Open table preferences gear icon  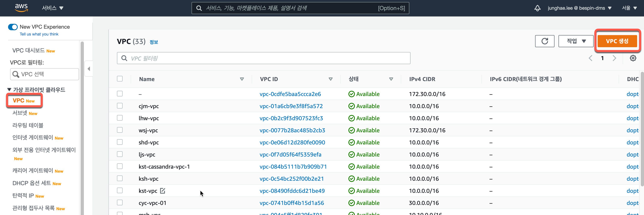click(633, 58)
